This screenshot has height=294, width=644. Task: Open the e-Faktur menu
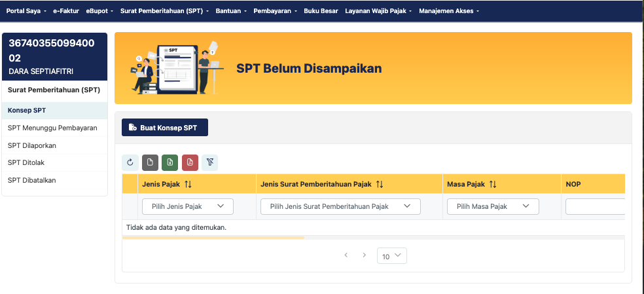click(65, 11)
